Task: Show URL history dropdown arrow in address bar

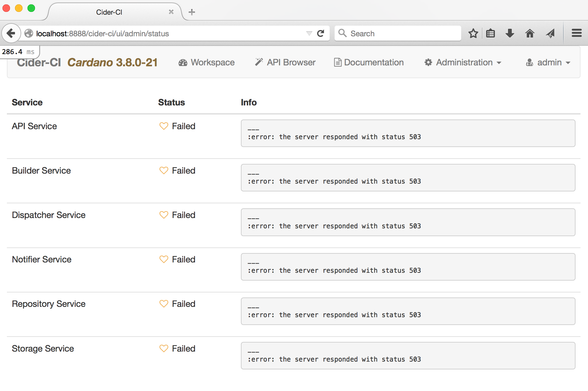Action: [x=309, y=33]
